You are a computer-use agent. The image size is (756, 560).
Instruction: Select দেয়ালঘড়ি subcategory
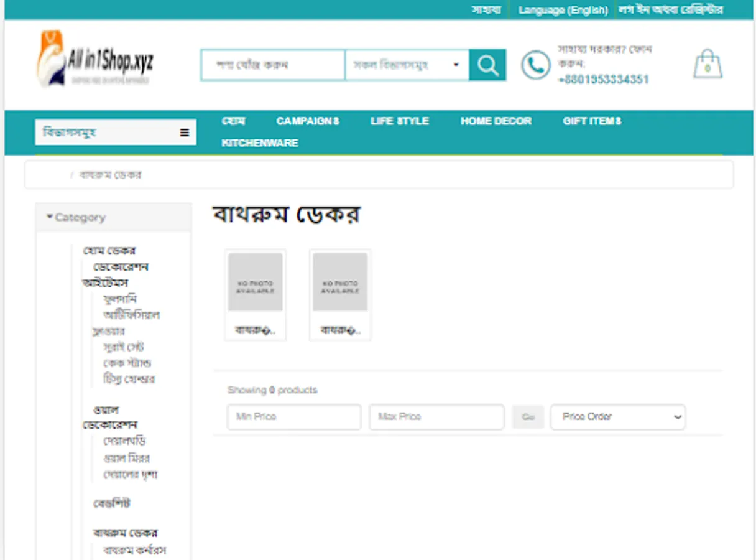coord(125,441)
